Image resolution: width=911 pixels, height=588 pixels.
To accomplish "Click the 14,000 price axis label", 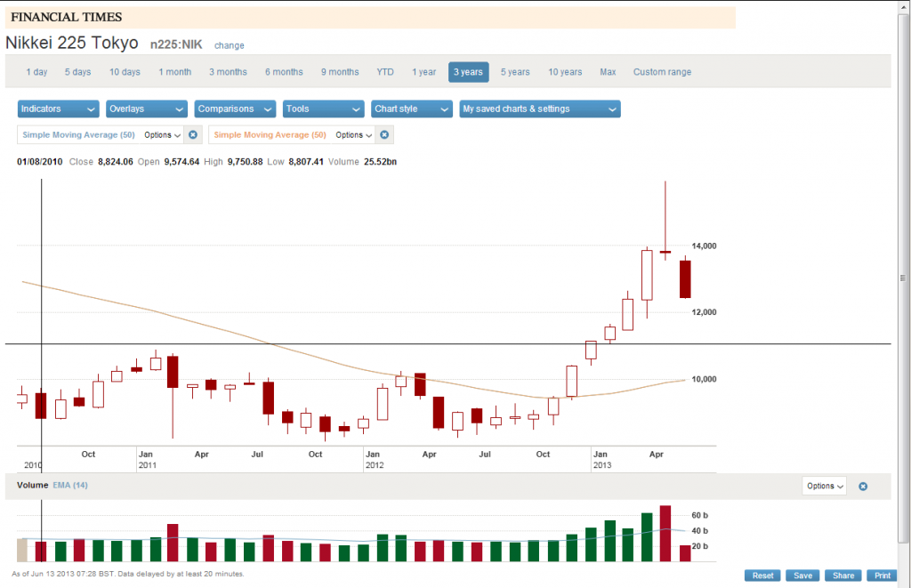I will 704,246.
